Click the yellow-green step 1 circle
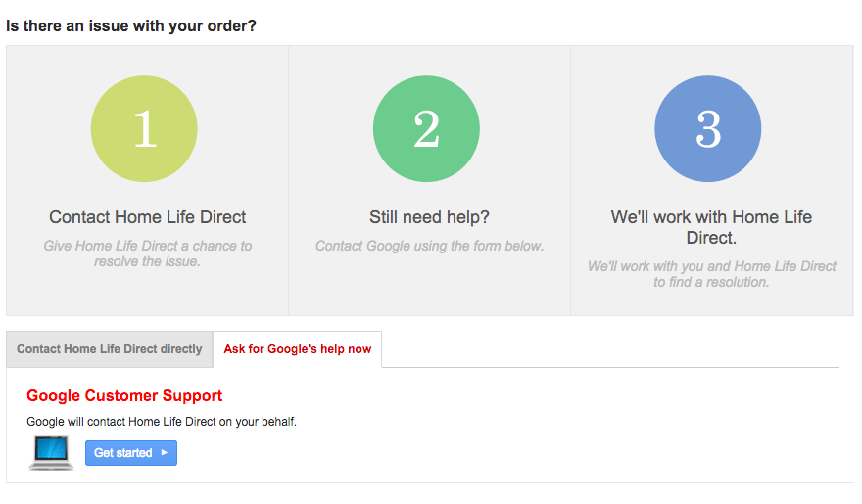The height and width of the screenshot is (504, 862). point(144,129)
